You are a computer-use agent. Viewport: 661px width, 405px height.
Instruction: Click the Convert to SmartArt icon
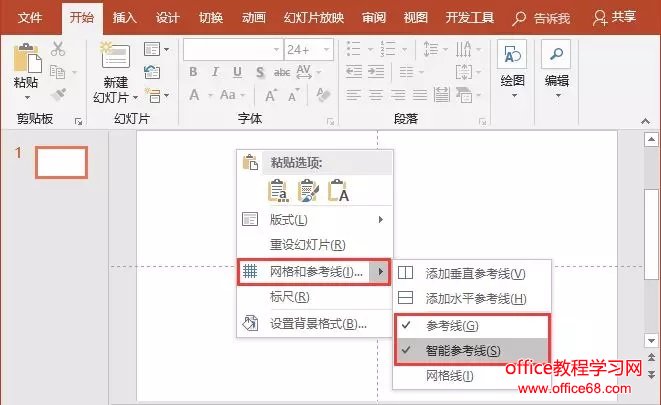[x=464, y=95]
